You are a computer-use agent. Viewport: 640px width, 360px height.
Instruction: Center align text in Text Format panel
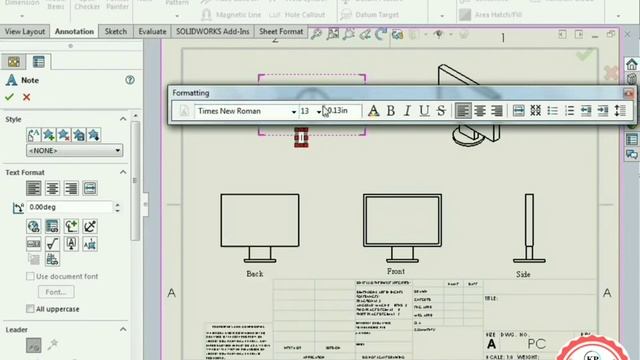click(52, 188)
